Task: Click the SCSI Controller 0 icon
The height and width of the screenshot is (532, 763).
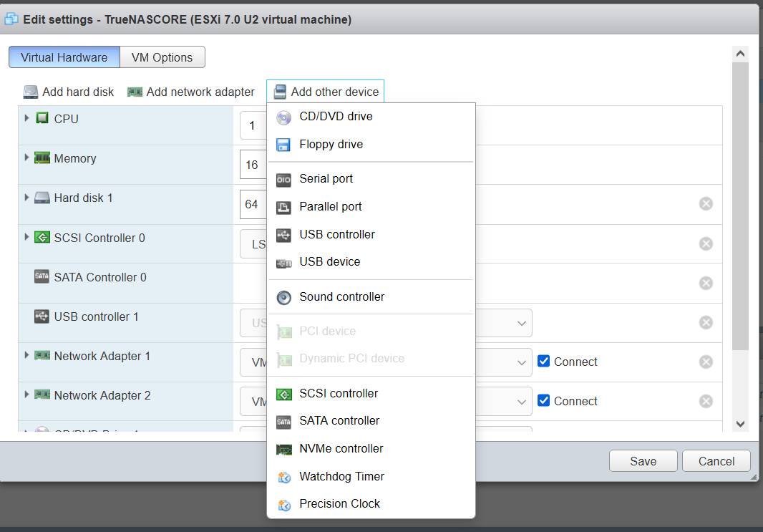Action: (42, 238)
